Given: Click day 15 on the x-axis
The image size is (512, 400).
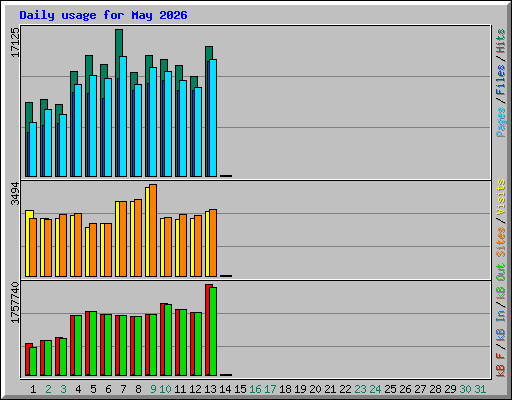Looking at the screenshot, I should 240,389.
